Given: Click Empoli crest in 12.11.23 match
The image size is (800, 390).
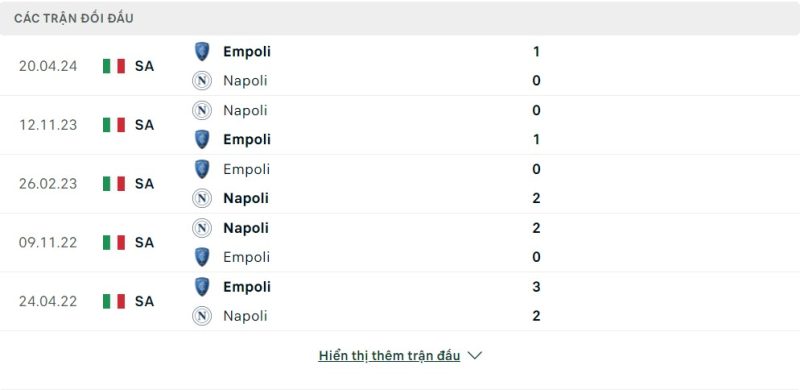Looking at the screenshot, I should coord(202,139).
